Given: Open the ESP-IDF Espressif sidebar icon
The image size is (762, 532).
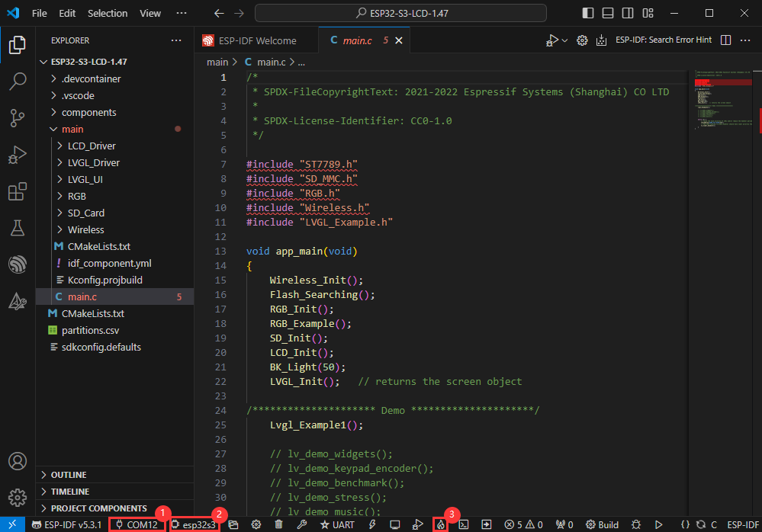Looking at the screenshot, I should pyautogui.click(x=17, y=264).
